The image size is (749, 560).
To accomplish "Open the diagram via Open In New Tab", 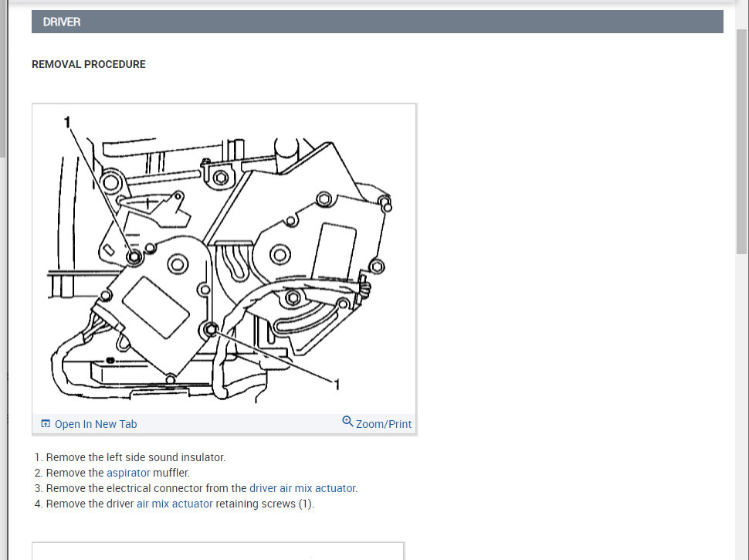I will [x=96, y=424].
